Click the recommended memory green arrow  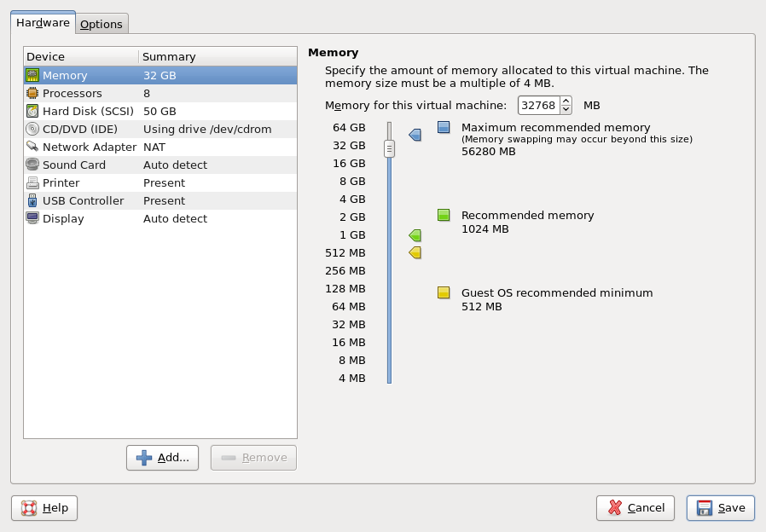pyautogui.click(x=415, y=235)
